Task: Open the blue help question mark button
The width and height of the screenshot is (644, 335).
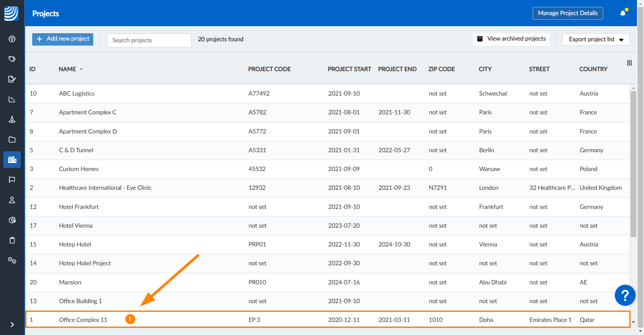Action: (625, 295)
